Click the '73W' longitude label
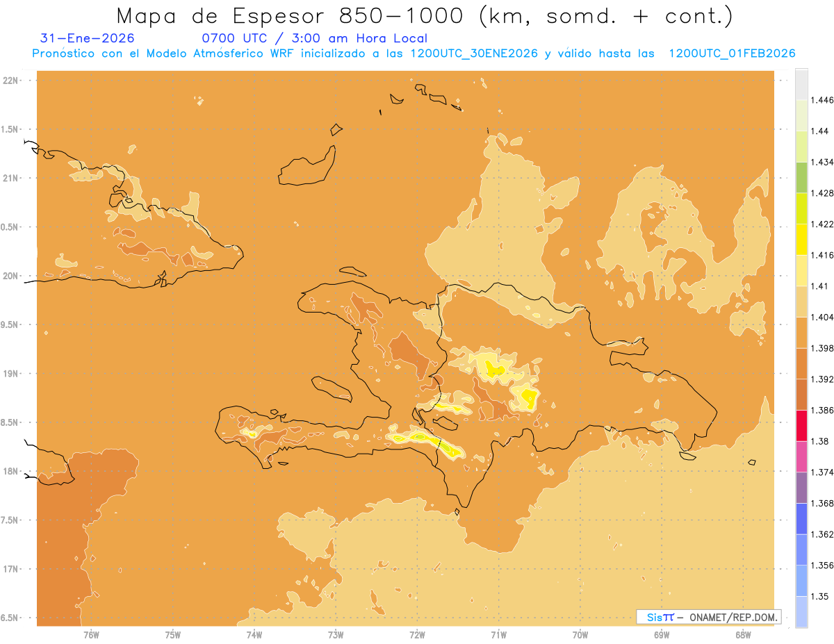The image size is (834, 644). (336, 634)
